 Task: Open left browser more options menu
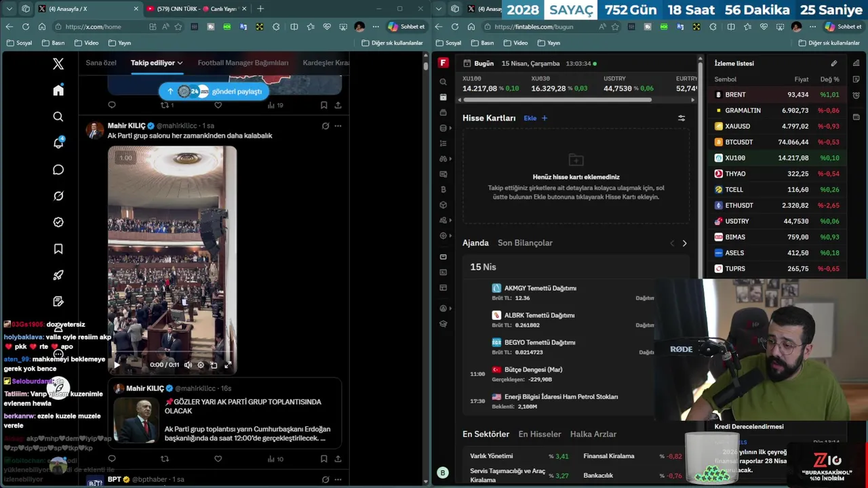[376, 26]
